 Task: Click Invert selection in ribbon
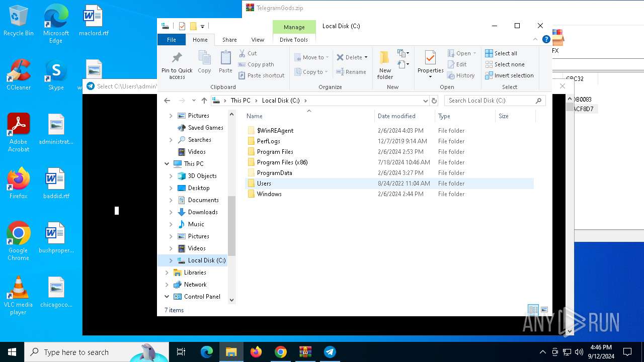tap(509, 75)
